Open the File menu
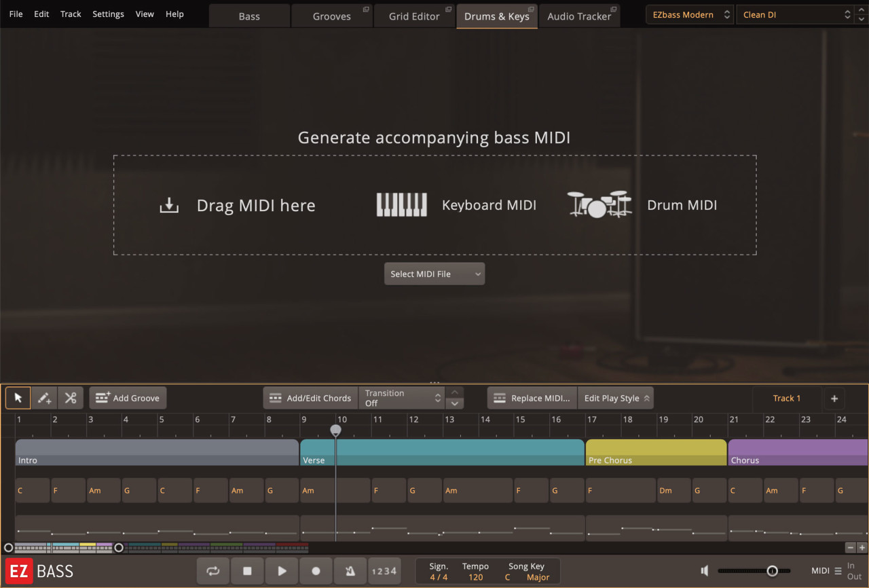This screenshot has height=588, width=869. [x=16, y=14]
